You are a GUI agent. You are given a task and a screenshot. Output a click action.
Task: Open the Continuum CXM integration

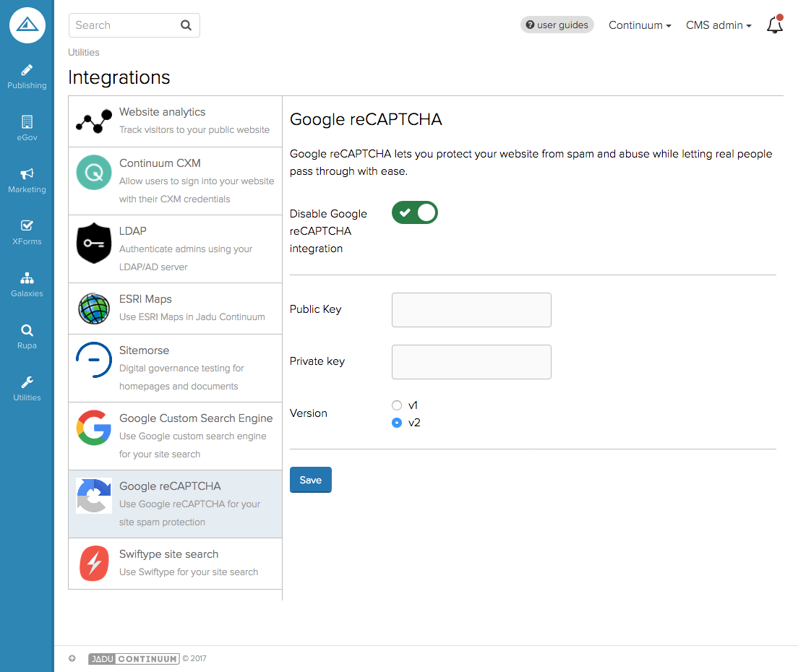pyautogui.click(x=175, y=181)
